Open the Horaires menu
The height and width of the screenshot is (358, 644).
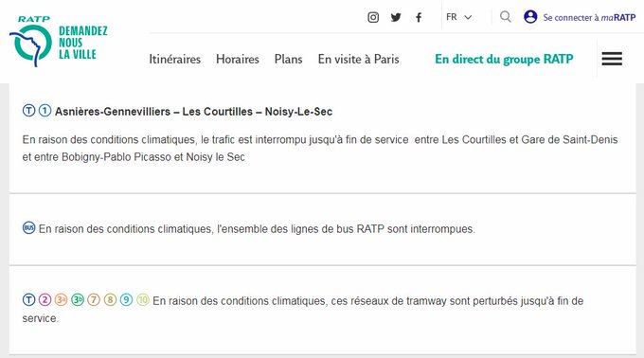[x=238, y=59]
